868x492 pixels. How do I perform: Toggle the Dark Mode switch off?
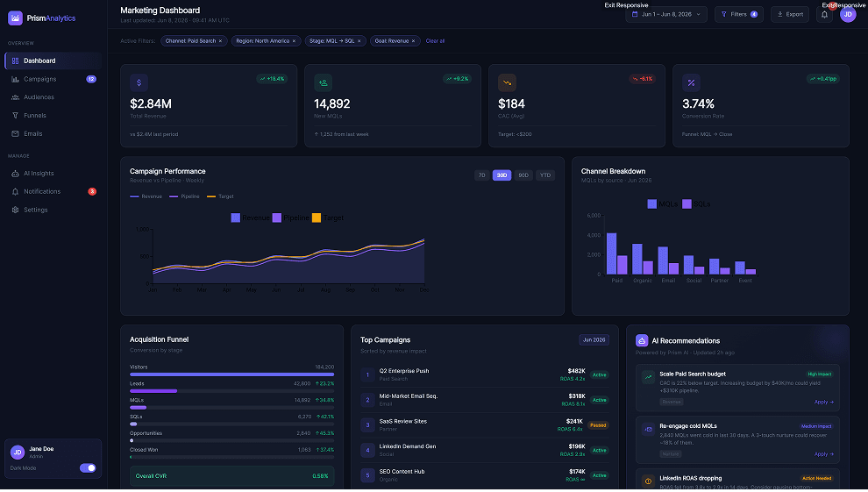88,468
